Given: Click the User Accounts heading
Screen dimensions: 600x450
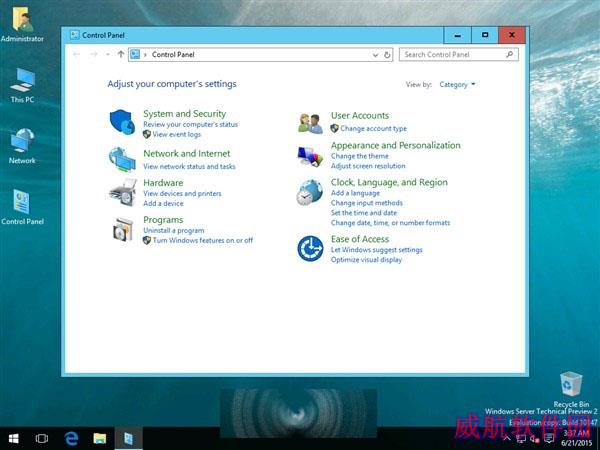Looking at the screenshot, I should 360,116.
